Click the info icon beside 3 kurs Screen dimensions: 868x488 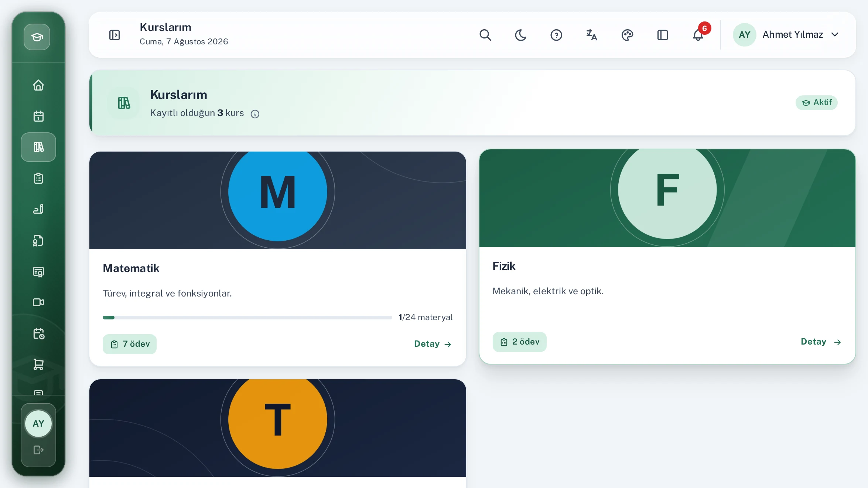click(x=255, y=114)
